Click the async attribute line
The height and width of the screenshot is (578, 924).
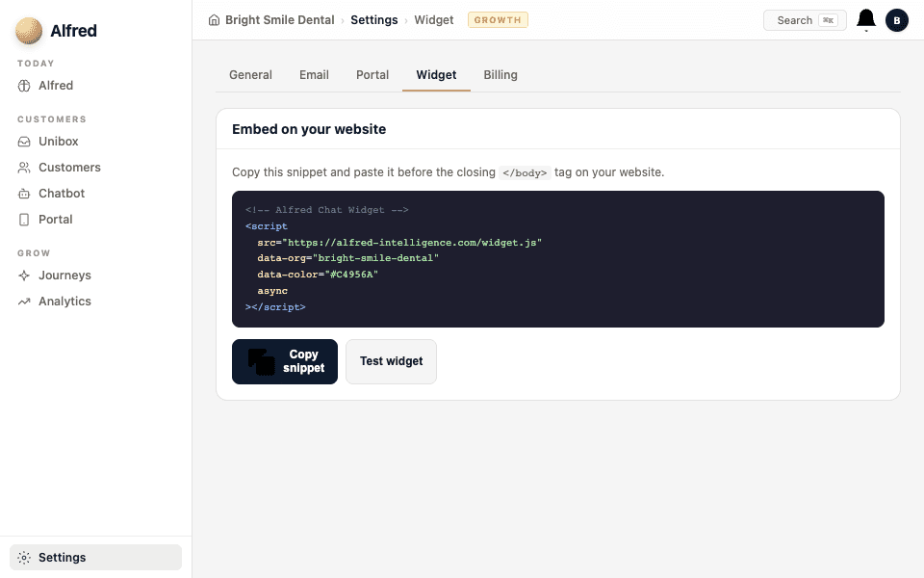[x=272, y=291]
